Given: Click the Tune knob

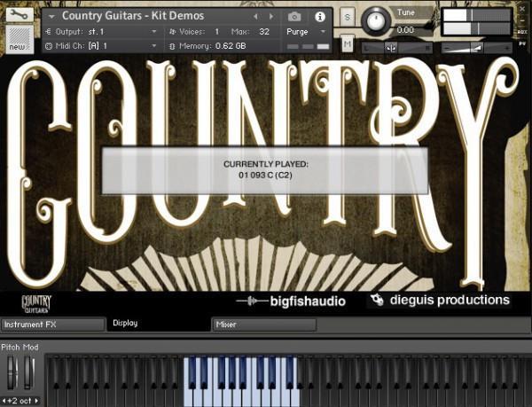Looking at the screenshot, I should (378, 19).
